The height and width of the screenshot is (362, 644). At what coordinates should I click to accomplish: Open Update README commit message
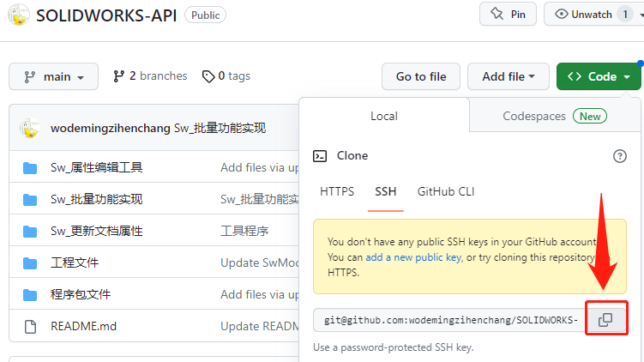[x=260, y=326]
